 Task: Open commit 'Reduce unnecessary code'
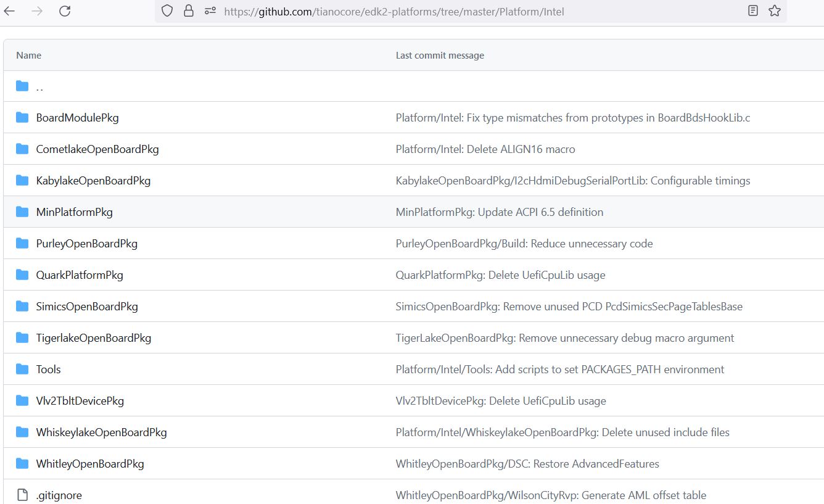(x=524, y=243)
